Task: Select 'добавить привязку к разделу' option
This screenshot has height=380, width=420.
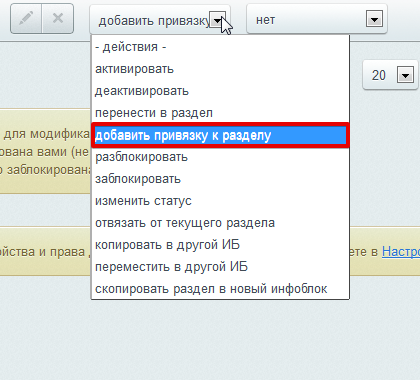Action: (220, 135)
